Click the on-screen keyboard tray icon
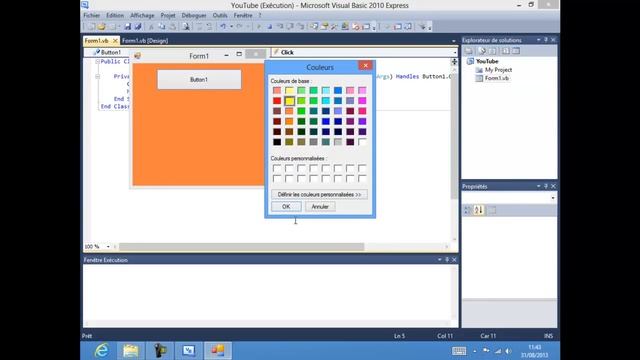Screen dimensions: 640x360 click(459, 351)
